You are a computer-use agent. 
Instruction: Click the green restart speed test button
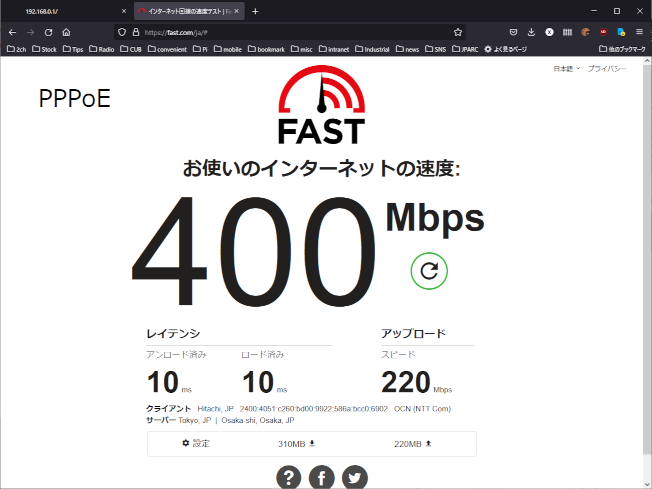point(429,271)
